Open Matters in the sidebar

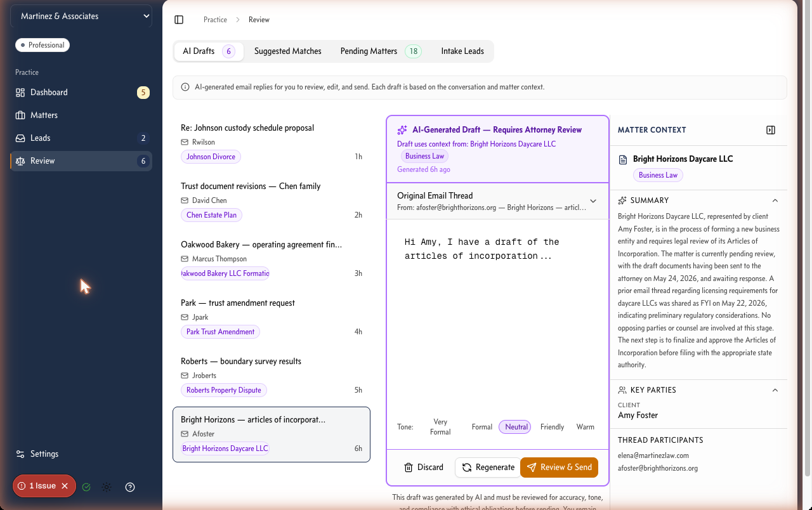click(x=81, y=115)
